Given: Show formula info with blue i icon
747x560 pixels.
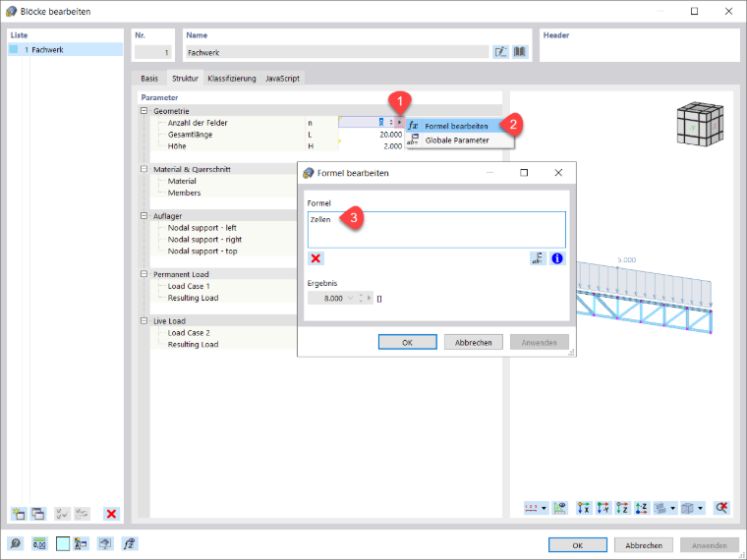Looking at the screenshot, I should pyautogui.click(x=557, y=258).
